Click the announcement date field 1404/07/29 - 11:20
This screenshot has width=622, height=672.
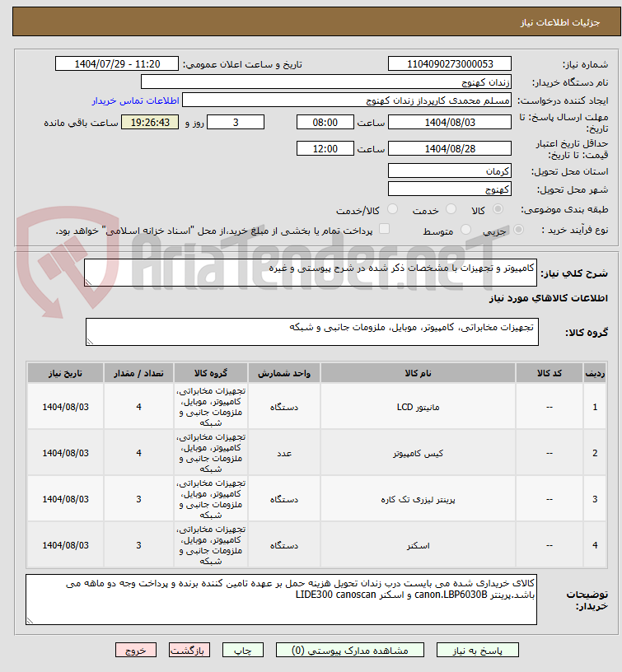coord(117,64)
